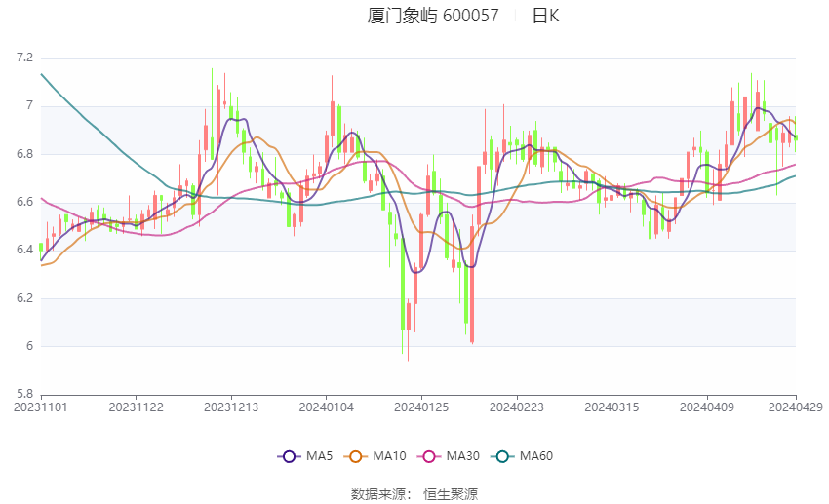Toggle the MA60 legend series

522,456
